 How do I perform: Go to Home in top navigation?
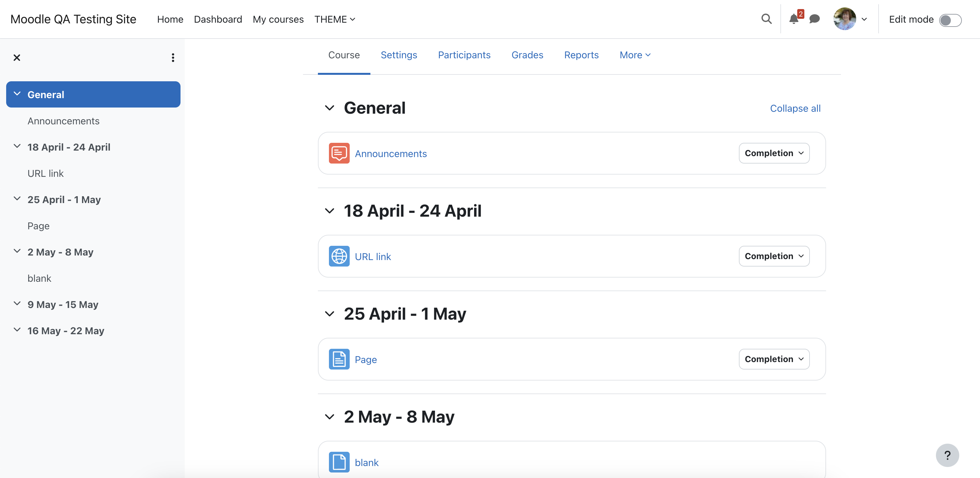coord(170,19)
